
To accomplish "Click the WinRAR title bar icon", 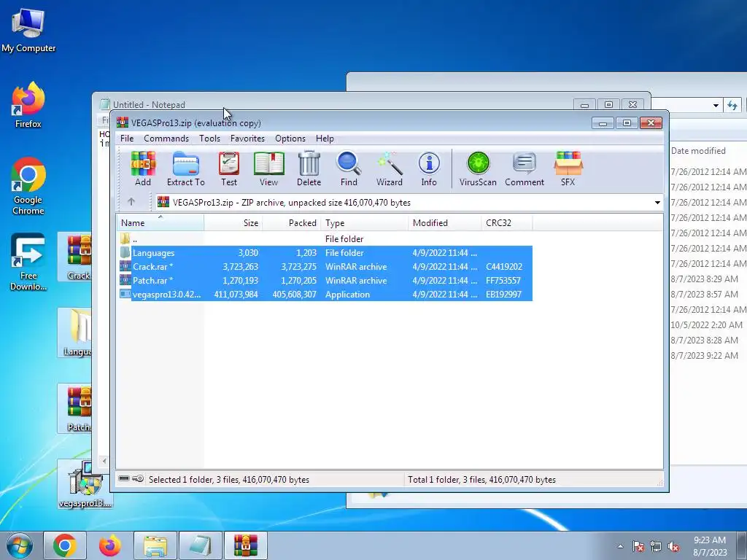I will point(123,122).
